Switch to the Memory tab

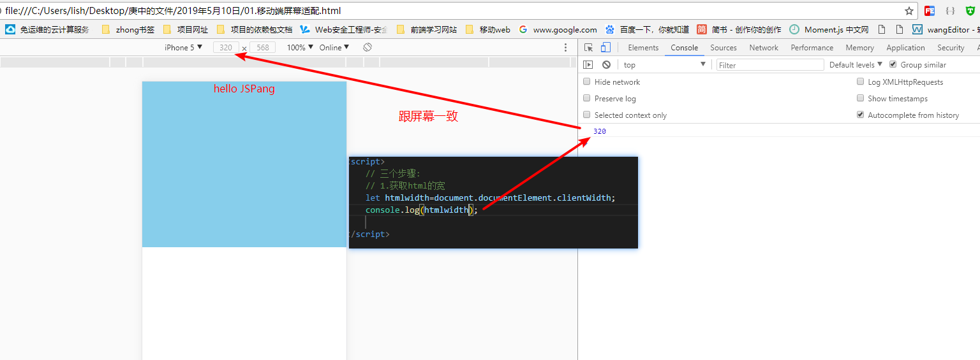click(859, 48)
